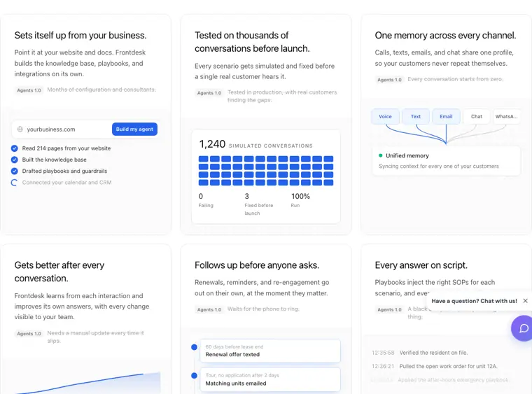The height and width of the screenshot is (394, 532).
Task: Click the 1,240 simulated conversations number
Action: point(212,144)
